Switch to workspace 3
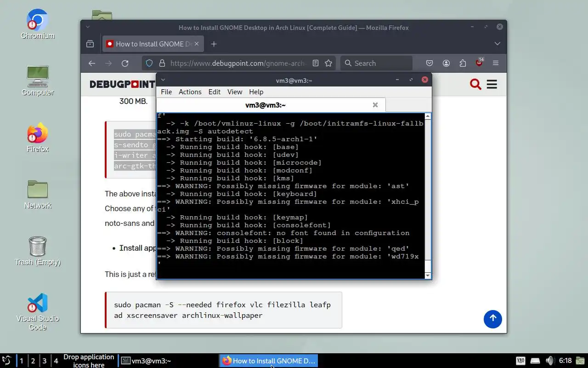Screen dimensions: 588x368 pyautogui.click(x=45, y=361)
